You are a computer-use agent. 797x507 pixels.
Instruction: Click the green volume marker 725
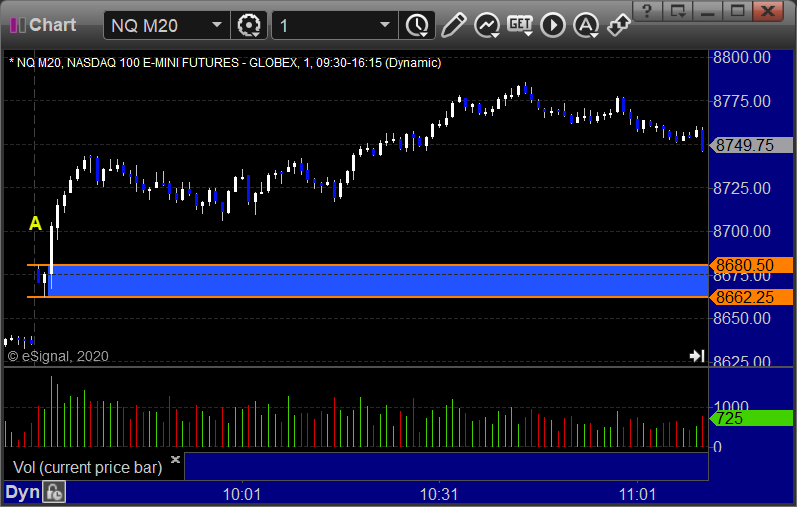[751, 419]
